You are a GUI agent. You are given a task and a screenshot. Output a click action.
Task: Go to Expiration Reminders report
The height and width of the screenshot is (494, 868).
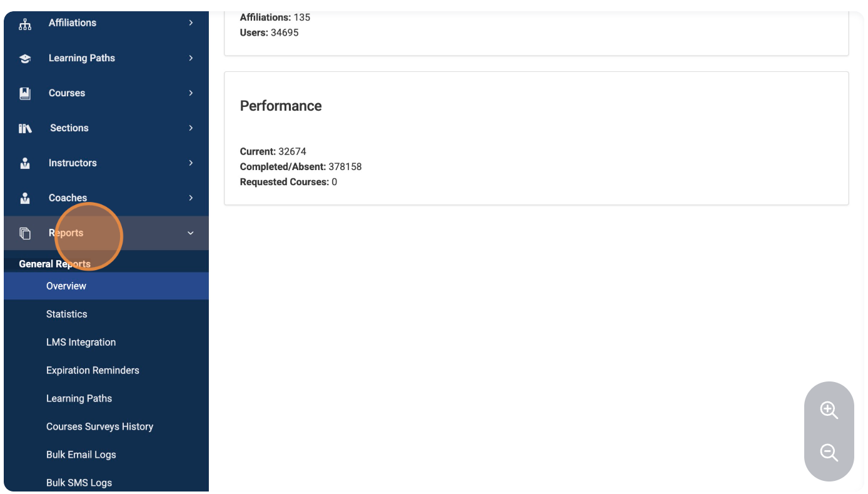[x=93, y=370]
